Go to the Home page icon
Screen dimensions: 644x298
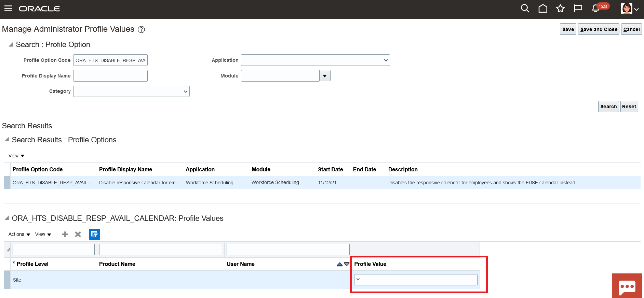[543, 8]
